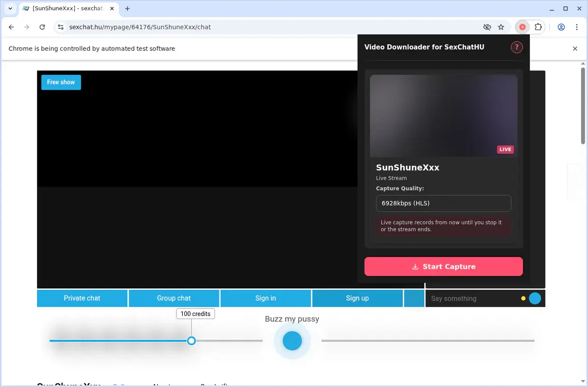Click the red LIVE badge on preview

(505, 149)
